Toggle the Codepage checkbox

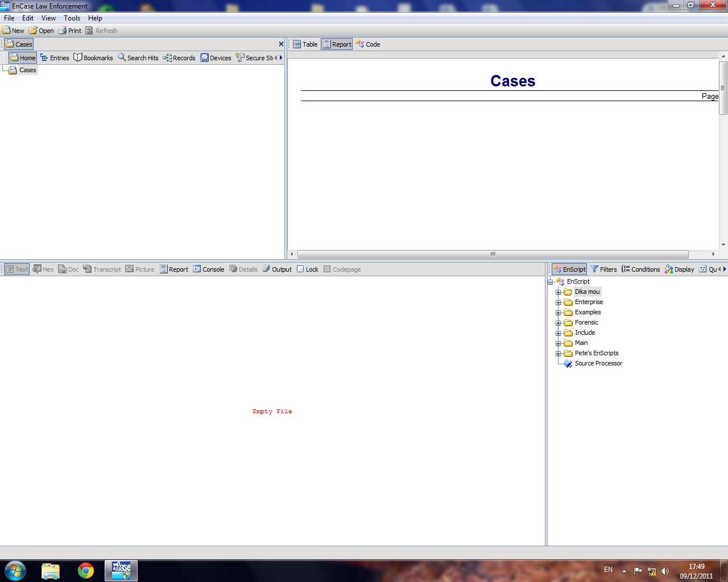coord(327,269)
